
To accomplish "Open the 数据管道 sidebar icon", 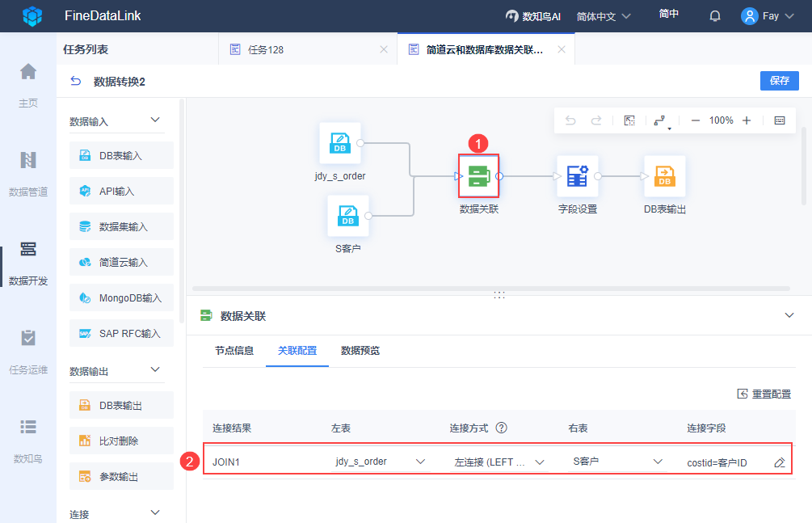I will (x=28, y=160).
